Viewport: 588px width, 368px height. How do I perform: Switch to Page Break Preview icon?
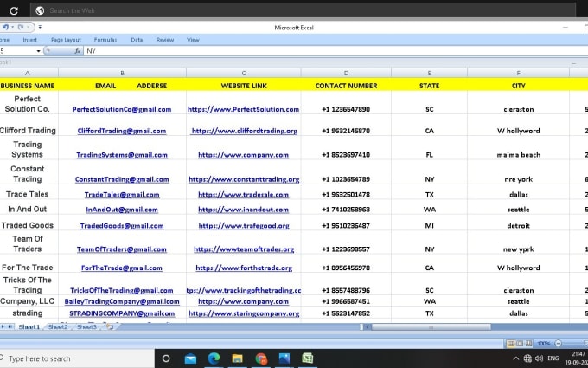coord(528,343)
